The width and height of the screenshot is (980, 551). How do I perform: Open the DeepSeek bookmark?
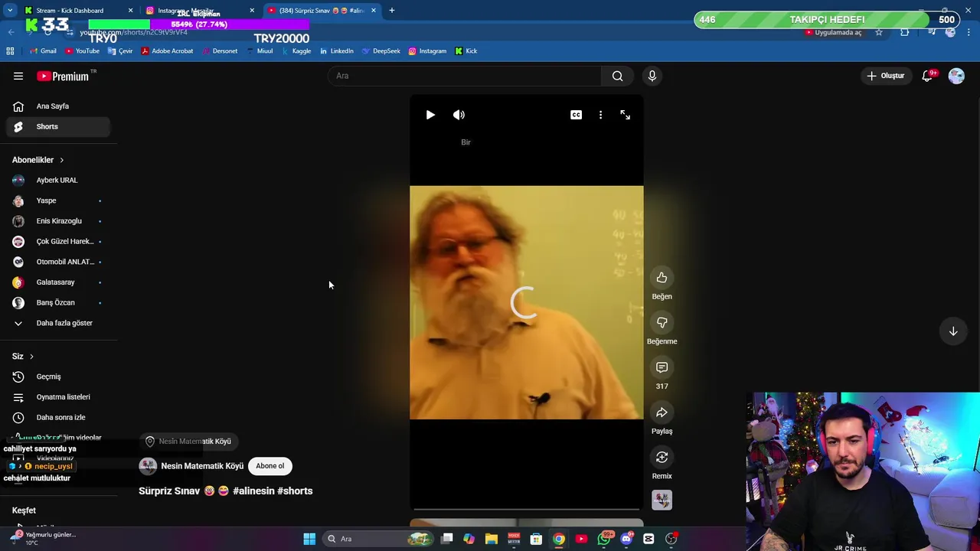click(x=381, y=51)
